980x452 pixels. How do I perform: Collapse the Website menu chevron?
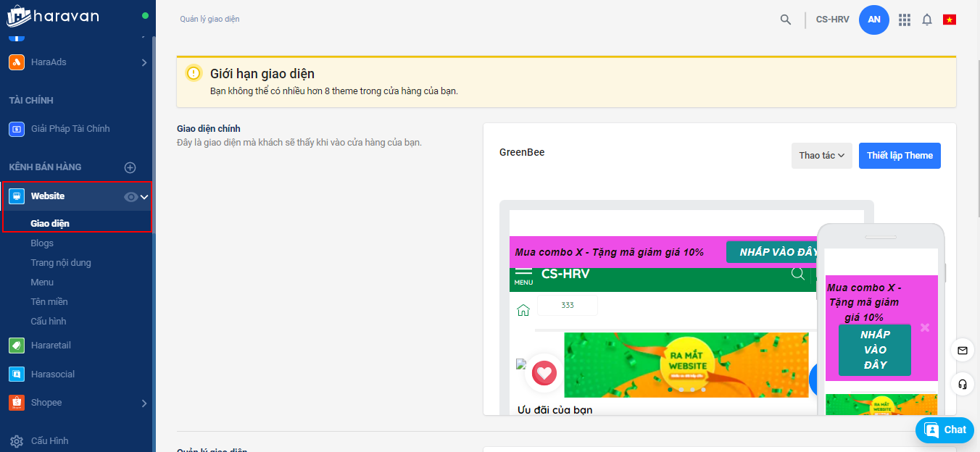[144, 196]
